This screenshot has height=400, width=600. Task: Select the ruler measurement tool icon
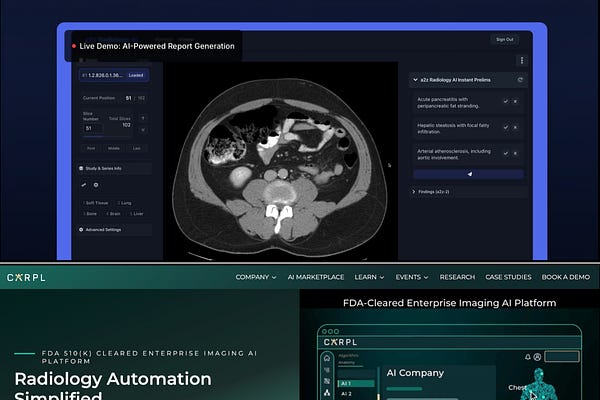84,185
